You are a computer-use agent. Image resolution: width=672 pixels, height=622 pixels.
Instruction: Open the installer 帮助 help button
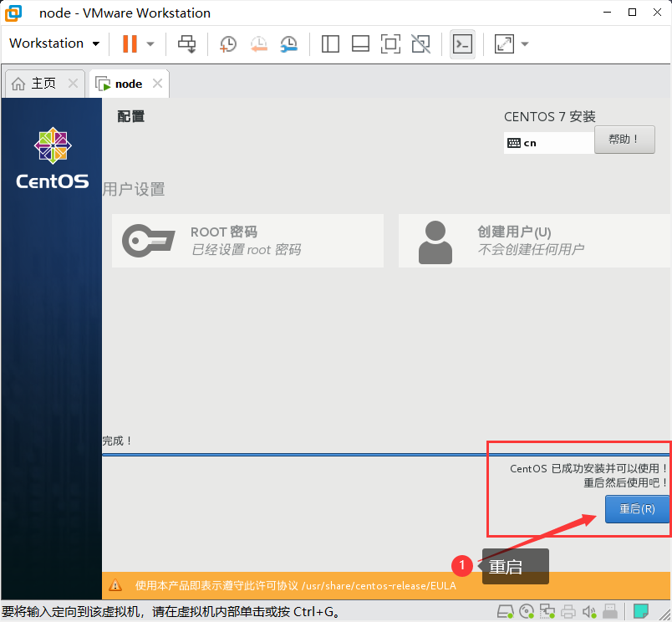(x=624, y=140)
